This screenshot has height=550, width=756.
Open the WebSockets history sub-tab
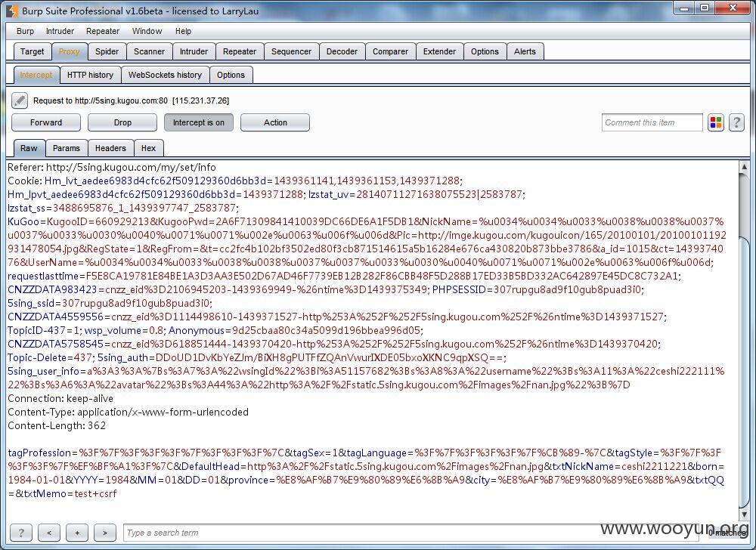165,75
